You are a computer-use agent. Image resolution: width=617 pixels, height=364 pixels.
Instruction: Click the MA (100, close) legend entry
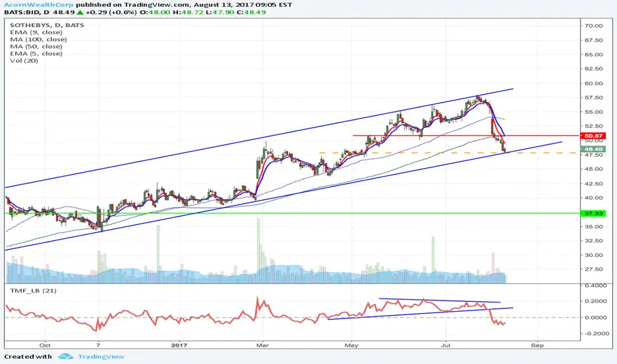(38, 39)
